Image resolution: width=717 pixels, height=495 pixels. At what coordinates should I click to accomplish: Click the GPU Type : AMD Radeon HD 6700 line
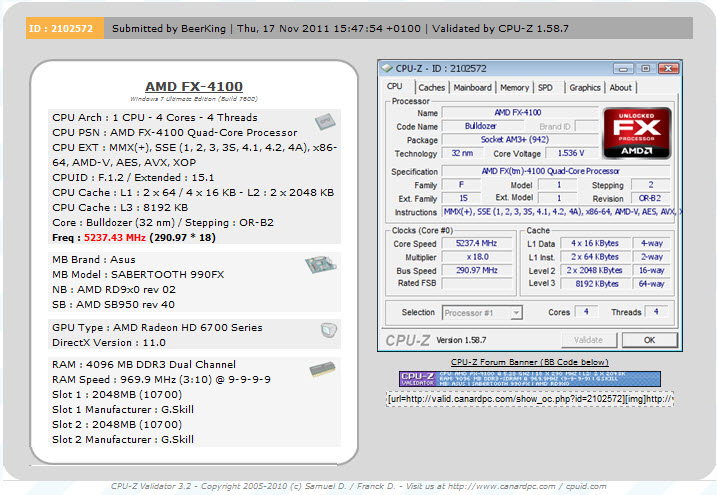(157, 328)
